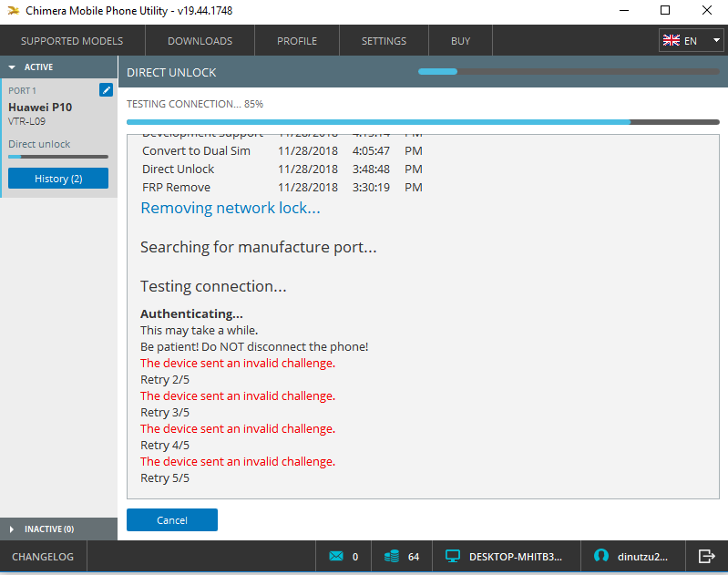Go to the BUY tab
The width and height of the screenshot is (728, 575).
click(460, 41)
